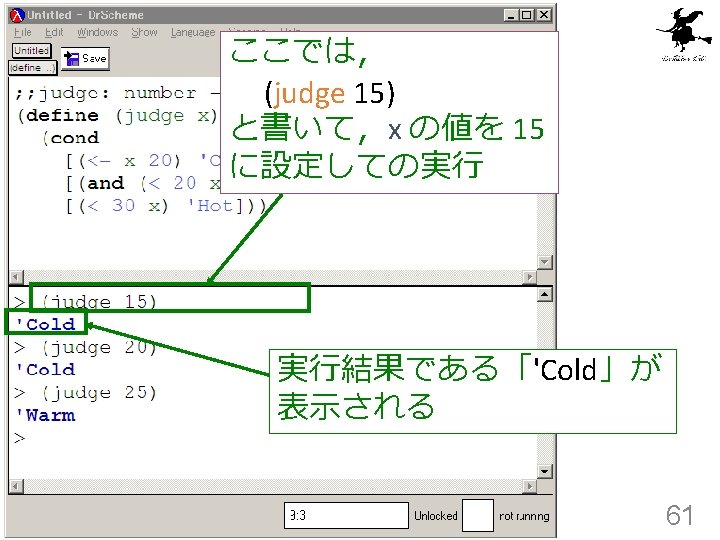Open the Language menu

pyautogui.click(x=193, y=32)
